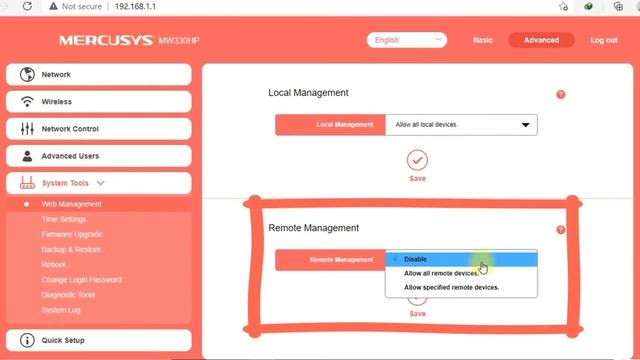Click the 192.168.1.1 address bar
This screenshot has height=360, width=640.
tap(135, 7)
